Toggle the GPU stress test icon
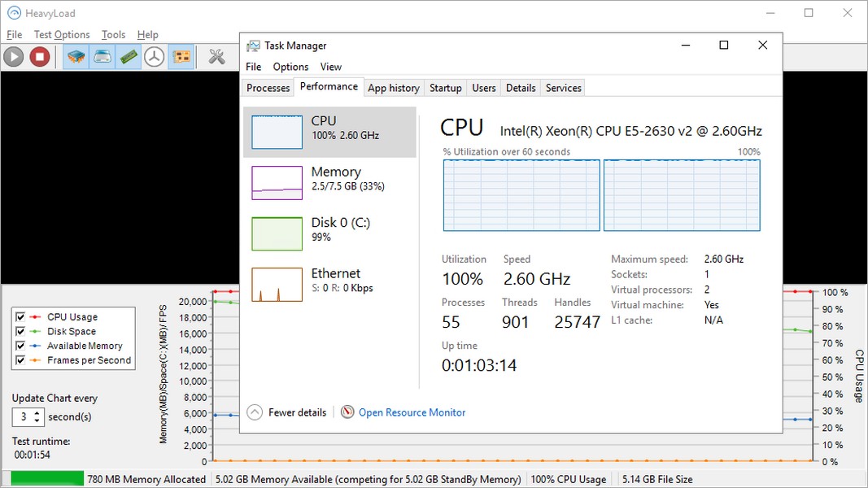 181,56
